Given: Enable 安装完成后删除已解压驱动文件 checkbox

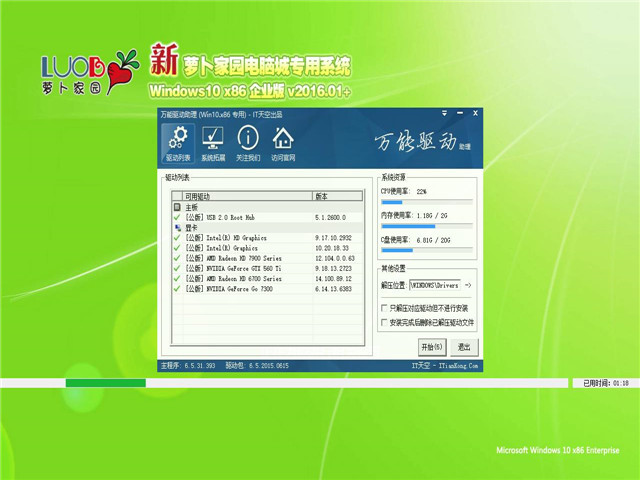Looking at the screenshot, I should (384, 322).
